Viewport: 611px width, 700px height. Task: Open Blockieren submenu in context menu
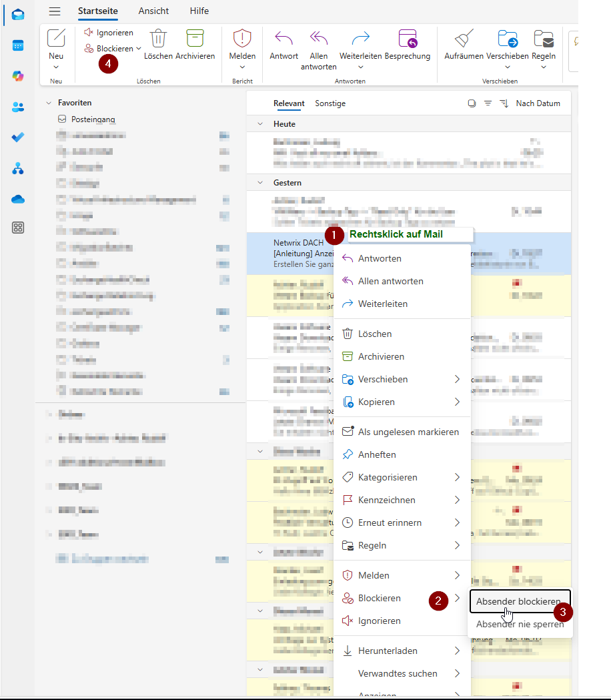[x=402, y=598]
